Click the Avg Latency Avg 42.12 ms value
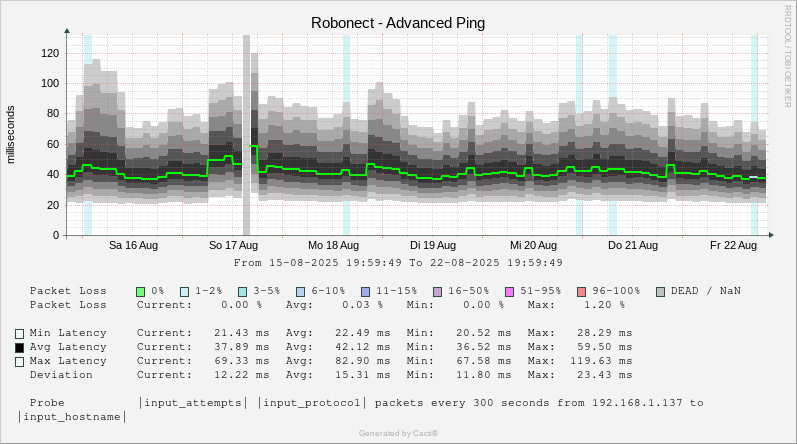The image size is (797, 444). coord(362,347)
